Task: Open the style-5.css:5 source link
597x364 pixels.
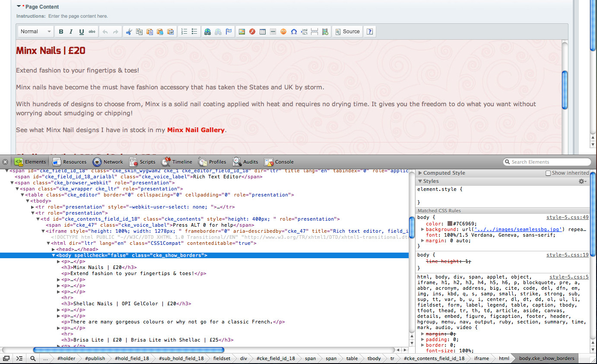Action: [x=569, y=277]
